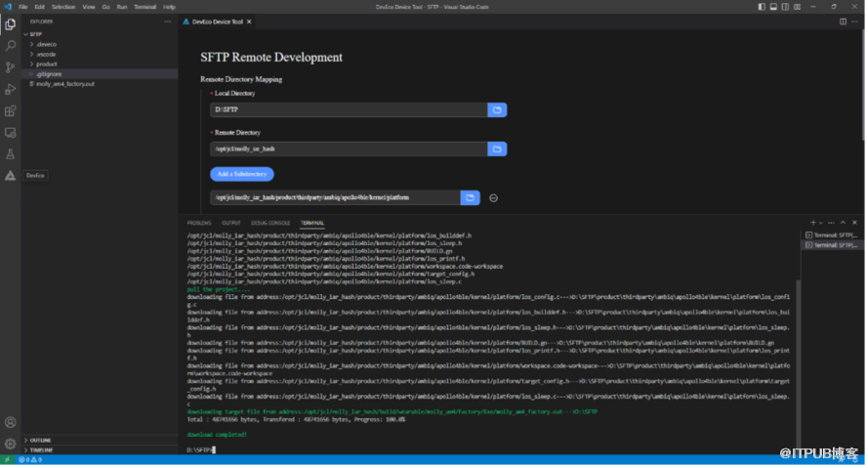
Task: Click the VS Code logo icon
Action: click(x=8, y=7)
